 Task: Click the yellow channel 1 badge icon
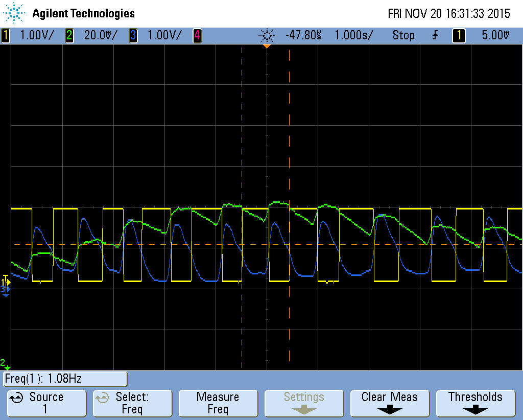5,35
